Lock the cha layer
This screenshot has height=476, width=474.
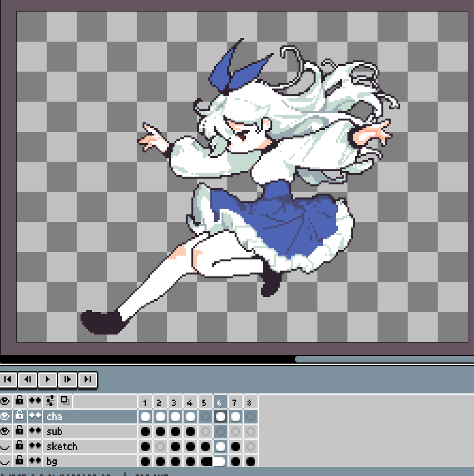pyautogui.click(x=19, y=416)
